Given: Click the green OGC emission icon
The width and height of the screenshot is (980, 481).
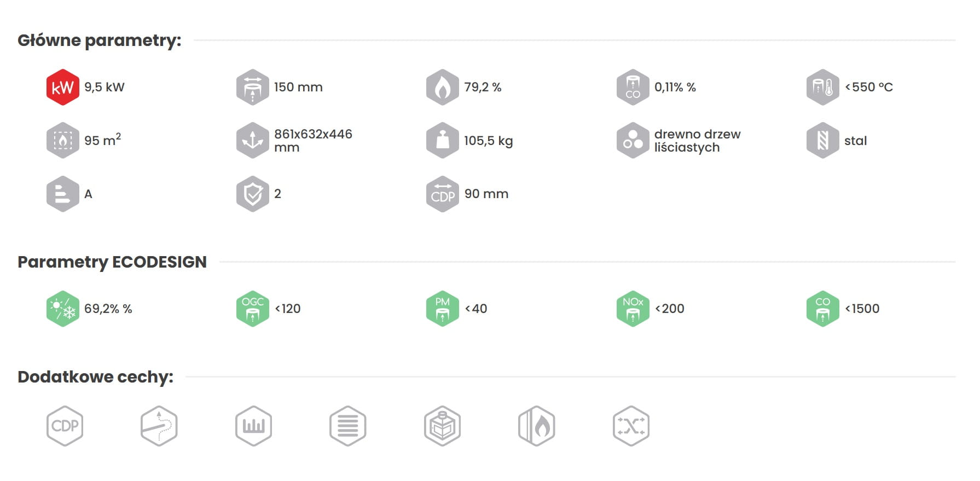Looking at the screenshot, I should pos(253,309).
